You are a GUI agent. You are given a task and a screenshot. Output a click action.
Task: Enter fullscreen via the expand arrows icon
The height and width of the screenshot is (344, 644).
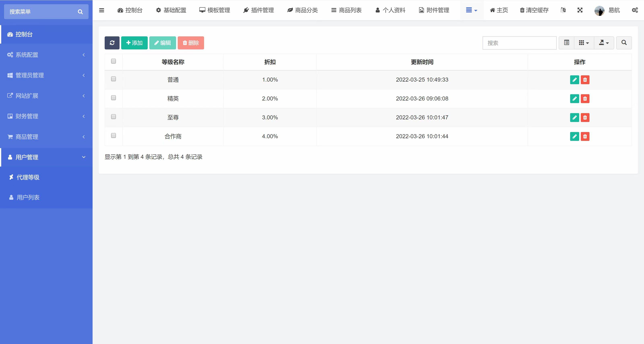[x=580, y=10]
